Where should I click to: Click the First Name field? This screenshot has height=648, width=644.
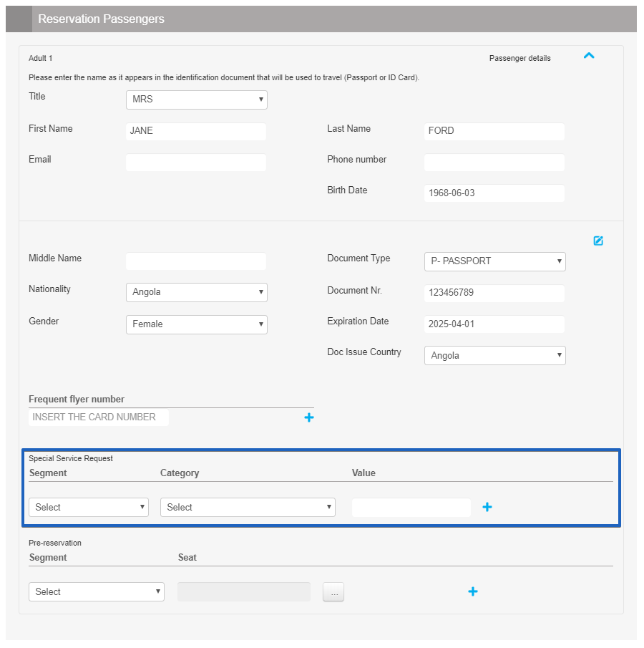click(x=196, y=131)
